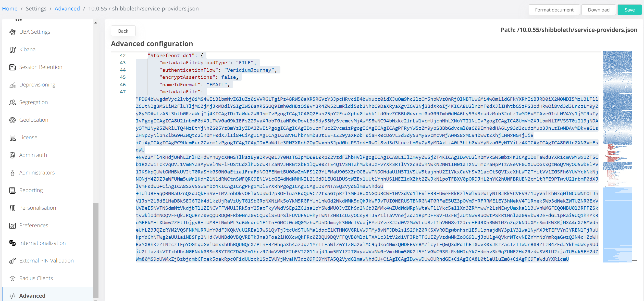Click the sidebar scroll-up arrow
The image size is (644, 301).
tap(96, 23)
